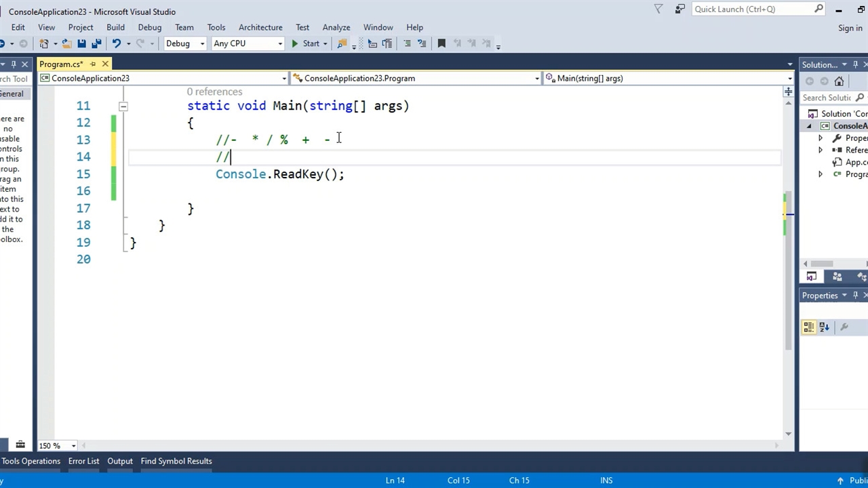Open the 150 % editor zoom dropdown
This screenshot has width=868, height=488.
[58, 445]
